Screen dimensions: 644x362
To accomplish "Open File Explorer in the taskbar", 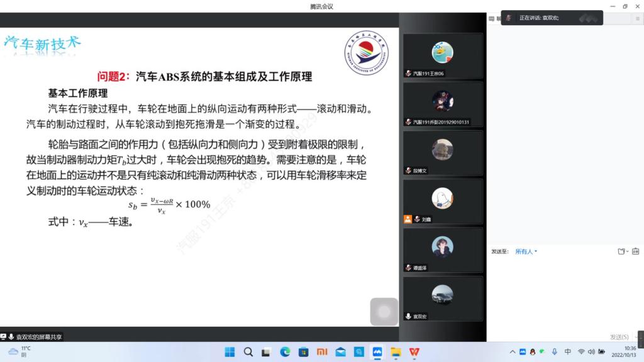I will tap(396, 352).
